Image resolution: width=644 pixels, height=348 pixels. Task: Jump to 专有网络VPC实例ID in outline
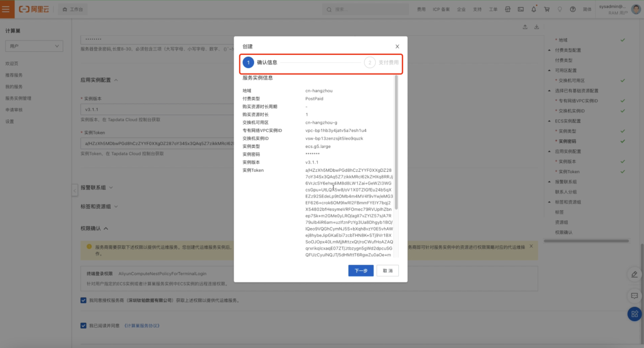(578, 101)
